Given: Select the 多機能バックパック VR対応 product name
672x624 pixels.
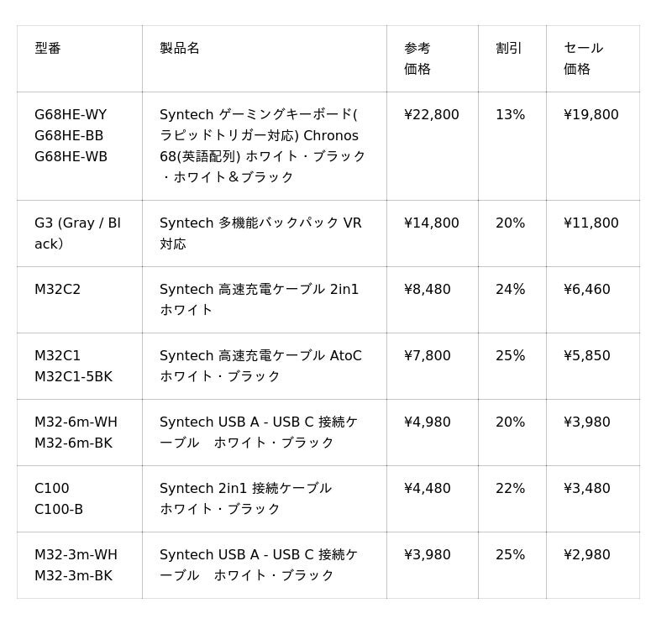Looking at the screenshot, I should [x=260, y=233].
